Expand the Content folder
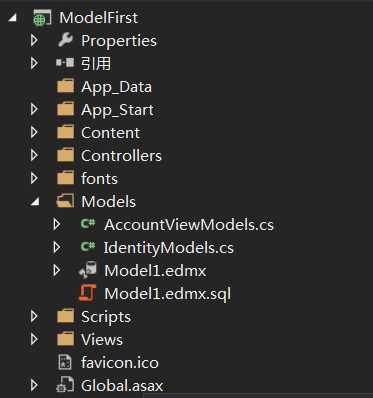This screenshot has height=398, width=373. click(34, 132)
